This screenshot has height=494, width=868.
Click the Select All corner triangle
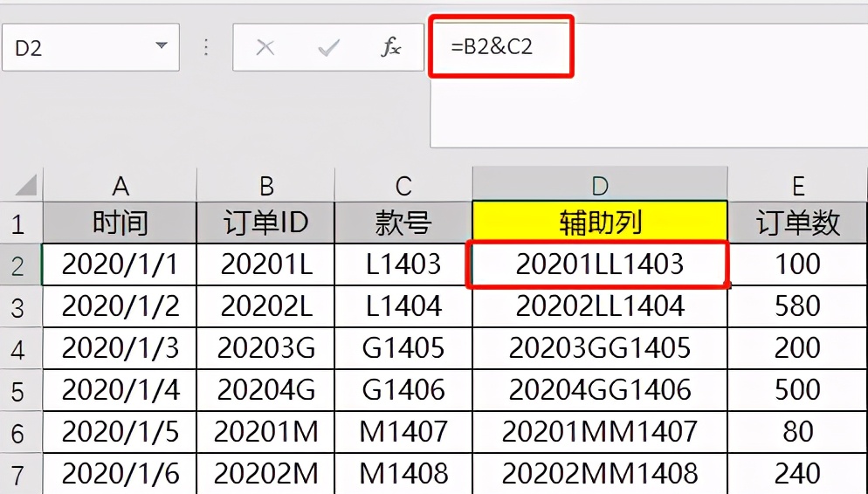(x=26, y=185)
